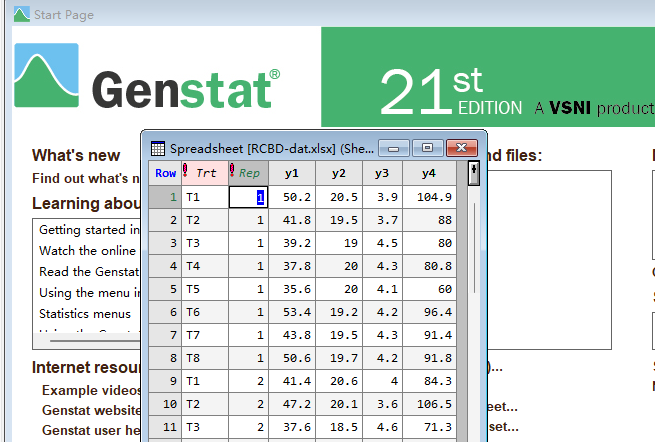Click the y1 value 41.8
655x442 pixels.
pos(292,220)
